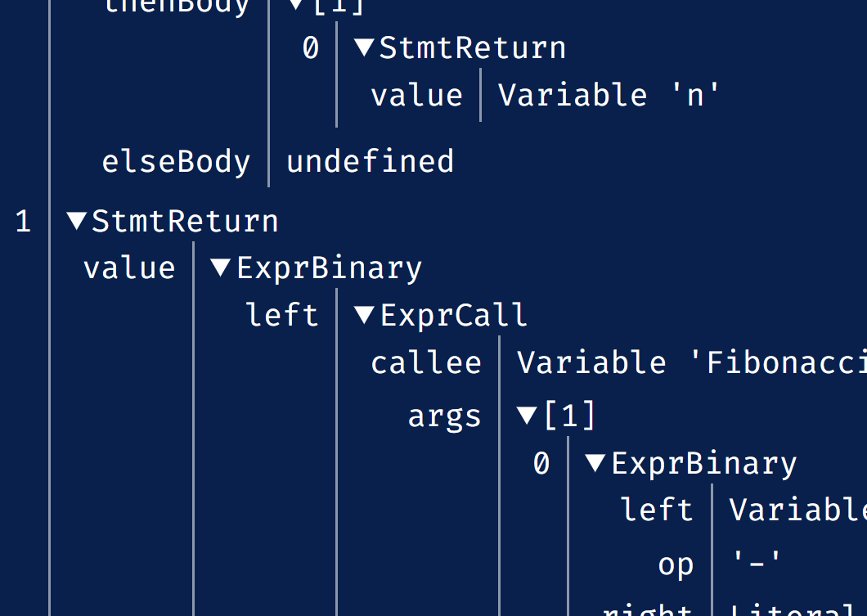
Task: Click the index 0 label under thenBody
Action: tap(311, 47)
